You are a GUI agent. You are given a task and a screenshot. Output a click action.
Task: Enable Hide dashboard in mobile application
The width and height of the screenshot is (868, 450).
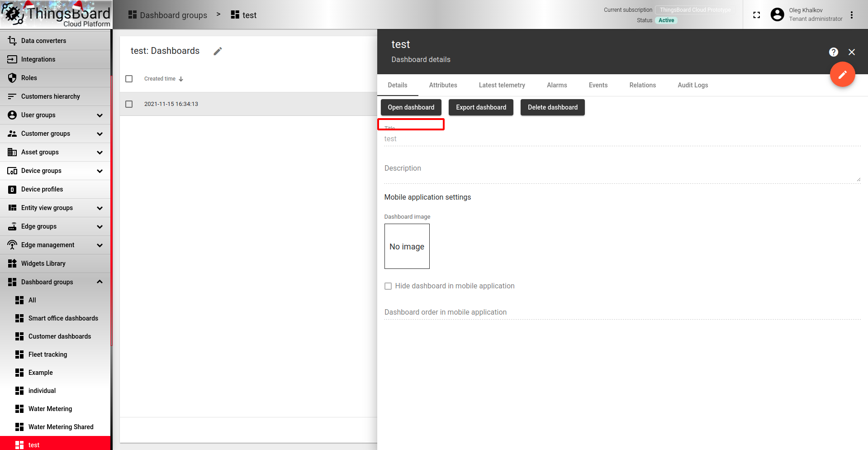(x=388, y=286)
